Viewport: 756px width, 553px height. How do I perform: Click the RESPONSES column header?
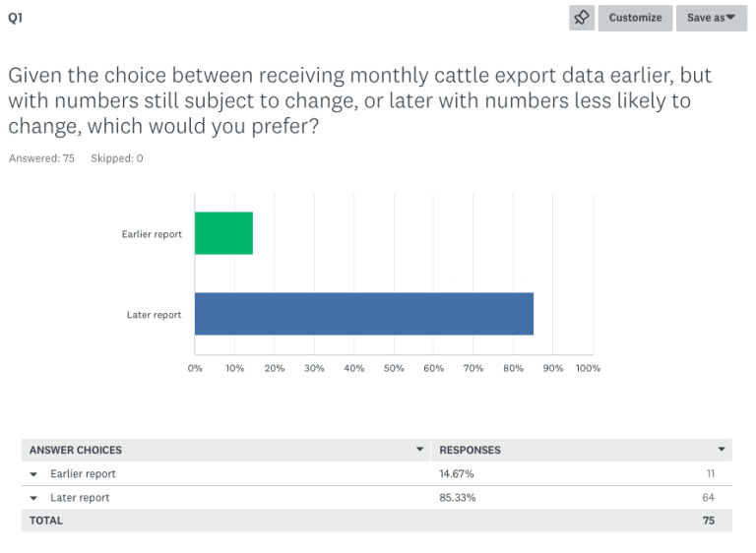(x=471, y=450)
